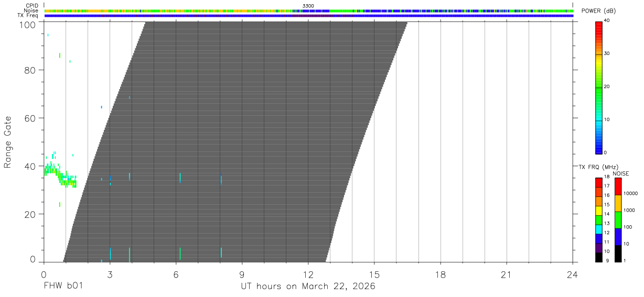Click the 15 tick on the UT hours axis
This screenshot has height=297, width=644.
[x=374, y=274]
